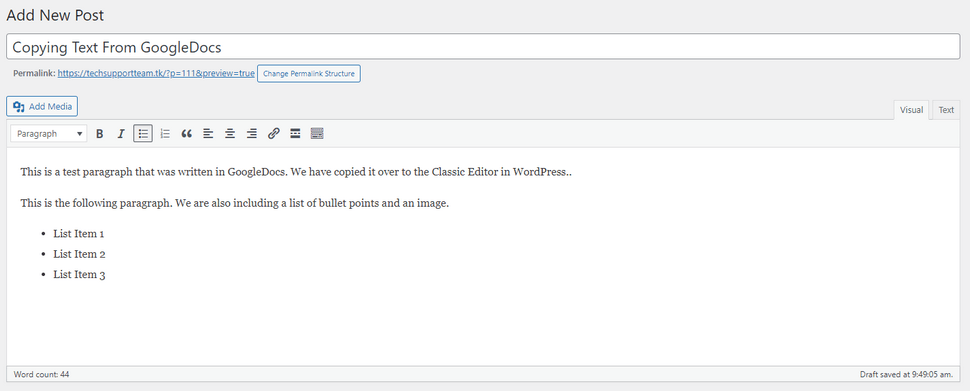The image size is (970, 391).
Task: Align text left
Action: 208,134
